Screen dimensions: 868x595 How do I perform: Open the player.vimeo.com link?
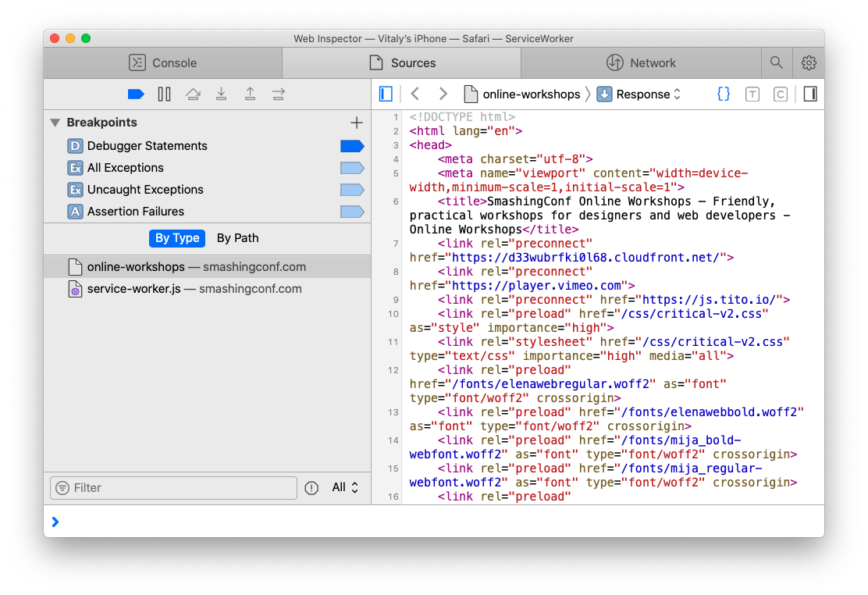coord(536,286)
